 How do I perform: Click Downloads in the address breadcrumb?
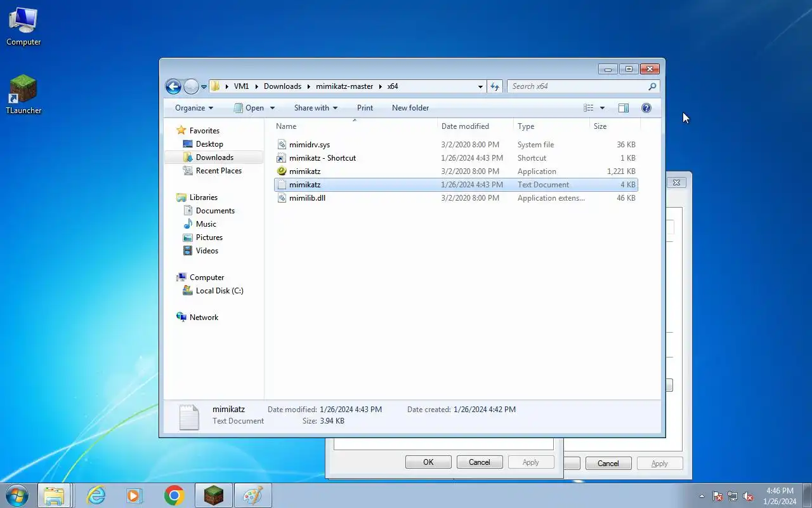(x=282, y=86)
